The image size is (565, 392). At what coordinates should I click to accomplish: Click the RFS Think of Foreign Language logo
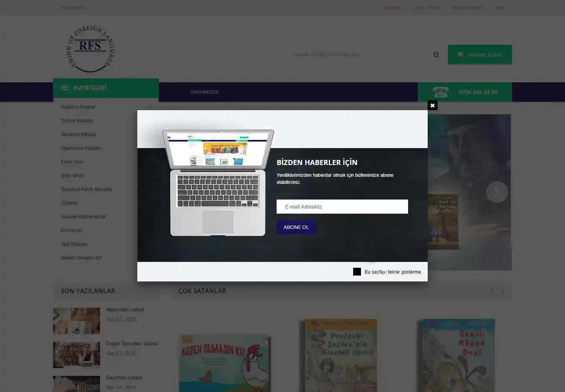tap(91, 49)
